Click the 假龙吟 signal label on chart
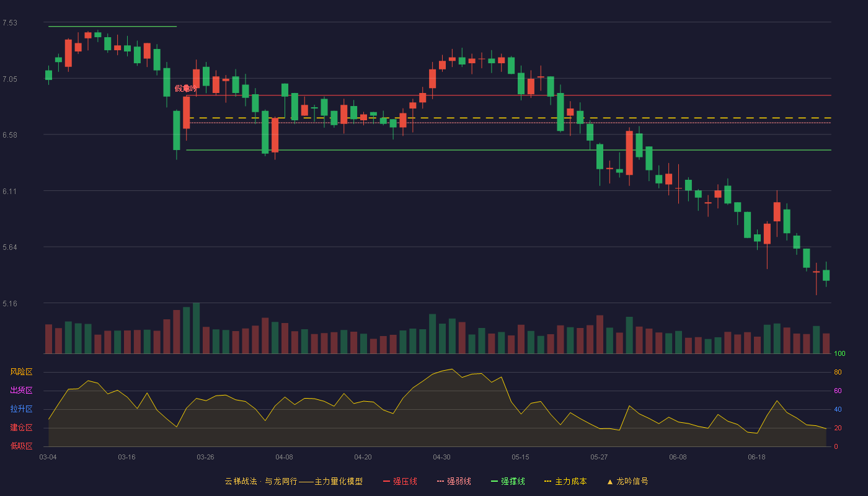 pyautogui.click(x=185, y=89)
